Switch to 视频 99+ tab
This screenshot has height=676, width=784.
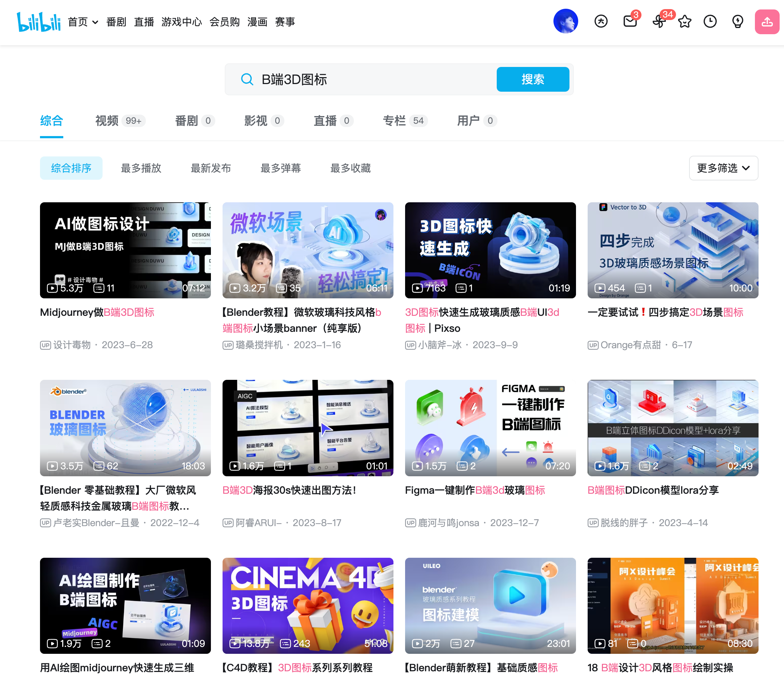click(120, 121)
